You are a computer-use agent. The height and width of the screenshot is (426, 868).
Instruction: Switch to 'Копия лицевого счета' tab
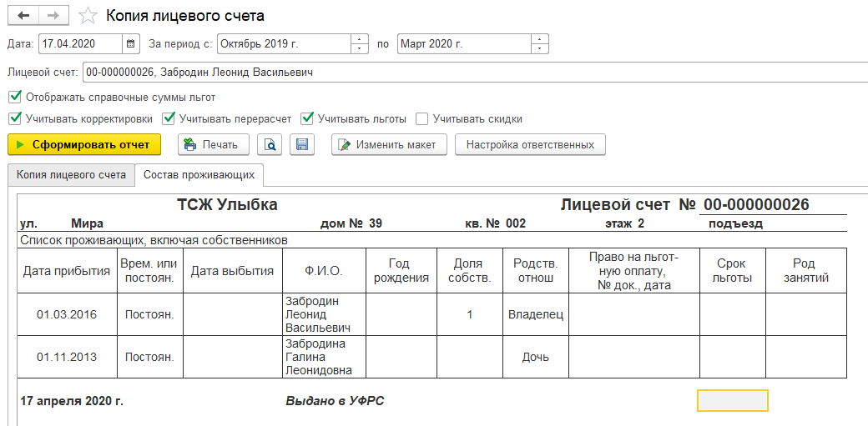pyautogui.click(x=72, y=175)
